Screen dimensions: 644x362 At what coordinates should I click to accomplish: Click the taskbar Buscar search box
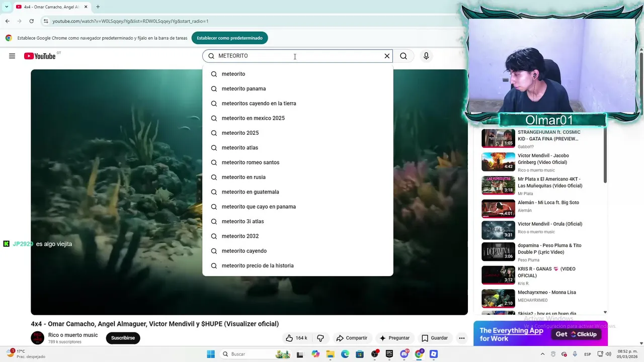pyautogui.click(x=256, y=354)
